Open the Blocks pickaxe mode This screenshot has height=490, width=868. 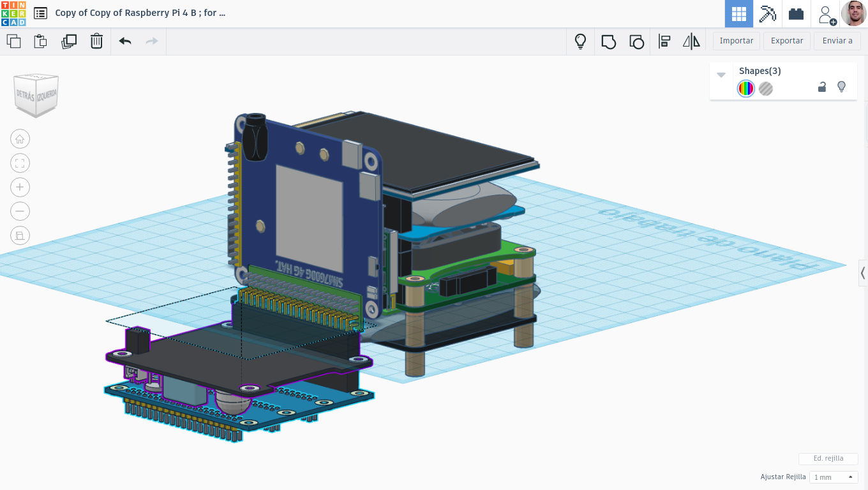(x=767, y=13)
